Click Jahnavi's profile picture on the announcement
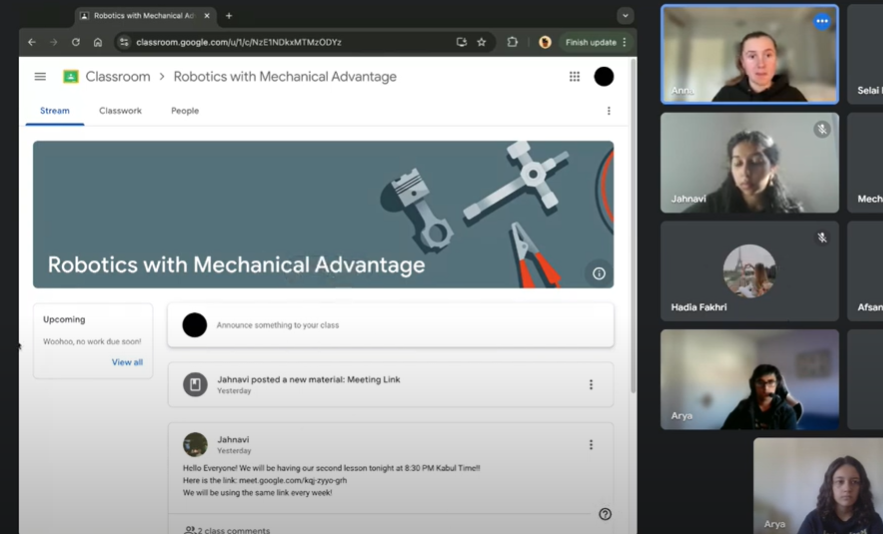This screenshot has height=534, width=883. (x=195, y=445)
